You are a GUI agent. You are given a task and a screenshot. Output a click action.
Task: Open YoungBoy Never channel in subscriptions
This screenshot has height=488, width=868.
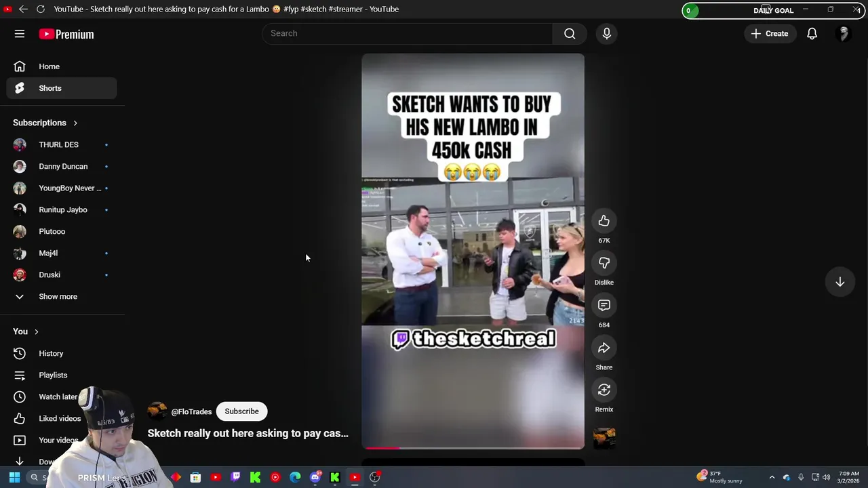click(62, 188)
